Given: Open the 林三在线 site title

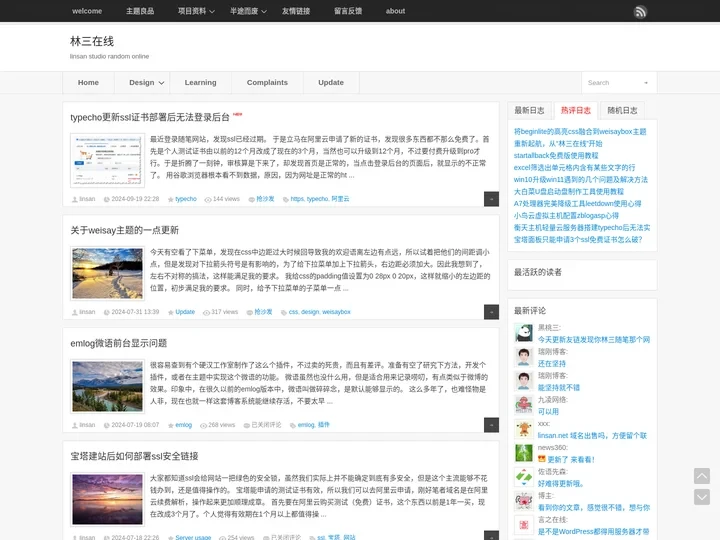Looking at the screenshot, I should click(92, 41).
